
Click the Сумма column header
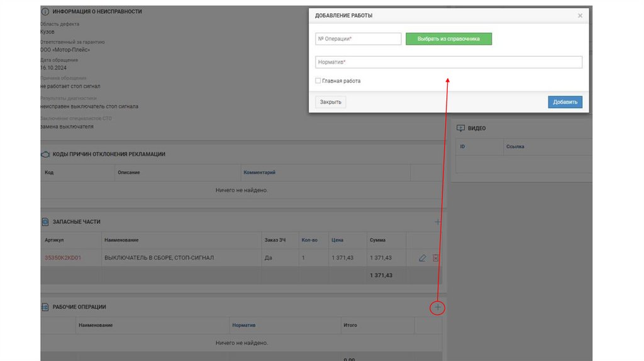[x=377, y=240]
